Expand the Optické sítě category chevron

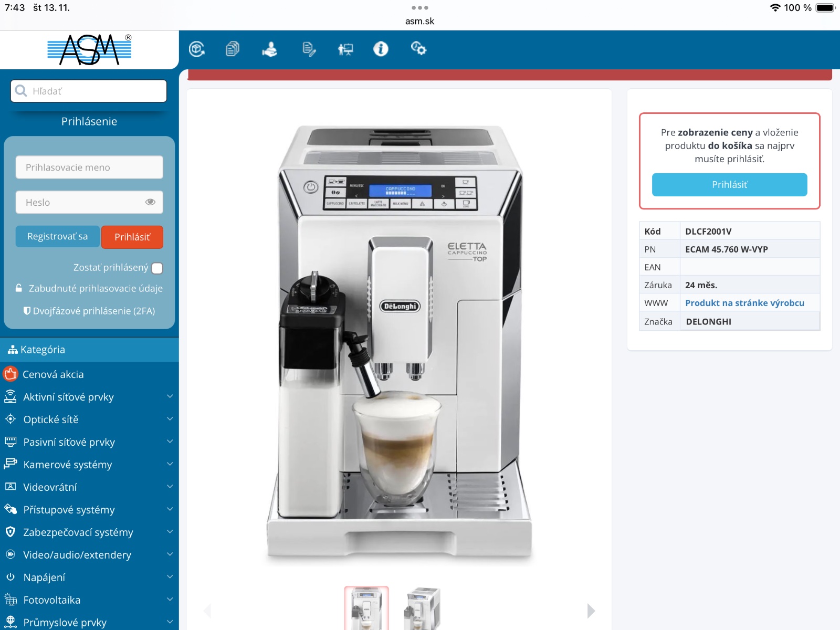(x=170, y=419)
